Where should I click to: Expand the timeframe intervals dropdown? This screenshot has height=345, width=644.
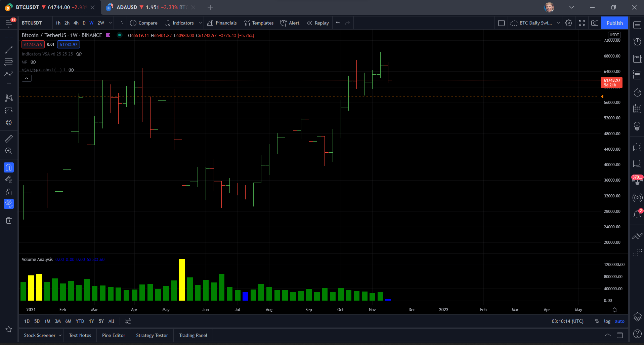[110, 23]
